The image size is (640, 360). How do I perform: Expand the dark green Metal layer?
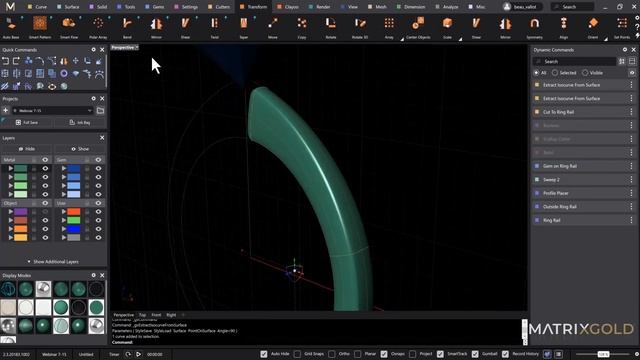coord(11,168)
